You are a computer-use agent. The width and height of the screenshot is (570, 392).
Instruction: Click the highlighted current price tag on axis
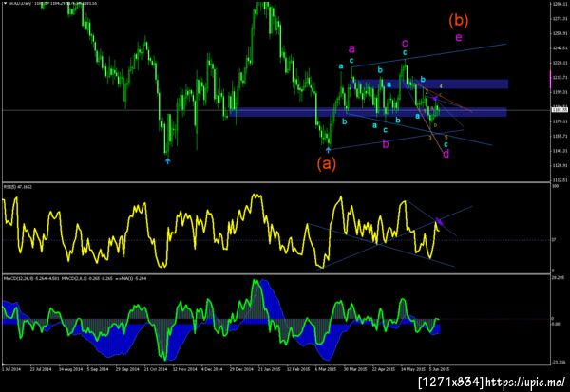pos(560,110)
